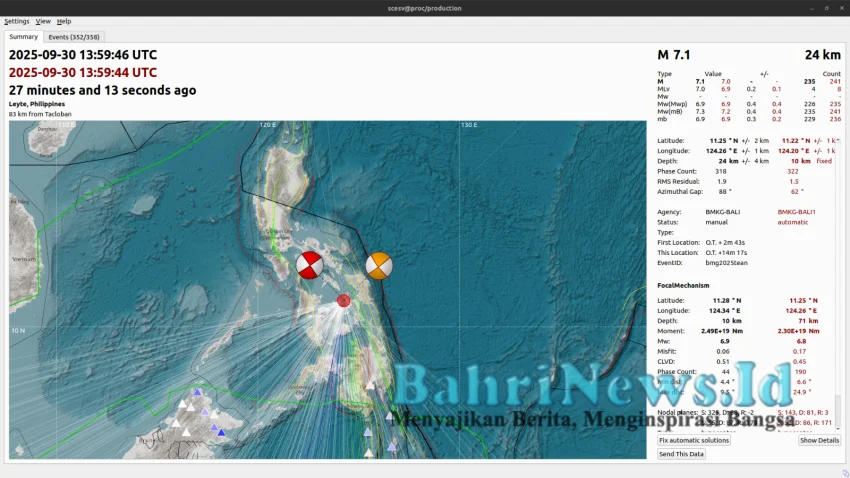850x478 pixels.
Task: Click the orange-white focal mechanism beachball
Action: tap(378, 266)
